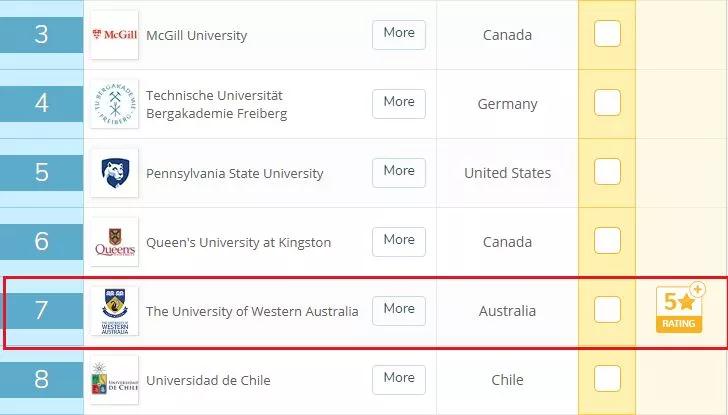The width and height of the screenshot is (728, 415).
Task: Click the Queen's University crest logo
Action: click(115, 242)
